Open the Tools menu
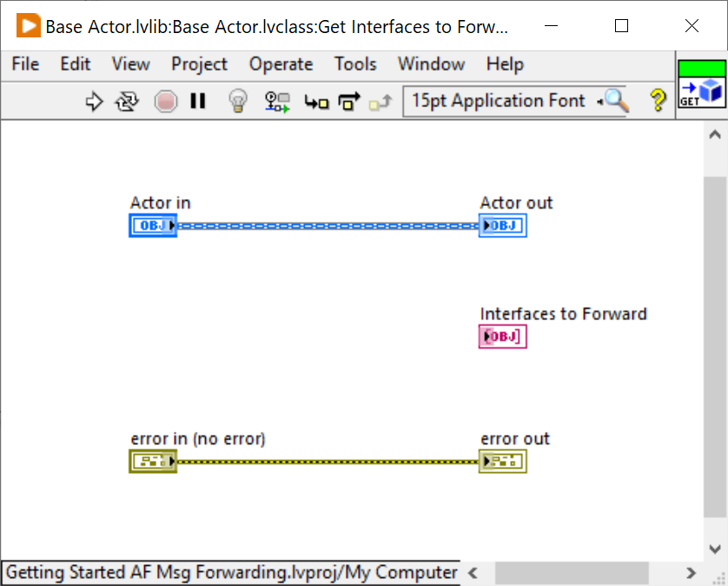Image resolution: width=728 pixels, height=586 pixels. click(x=354, y=64)
